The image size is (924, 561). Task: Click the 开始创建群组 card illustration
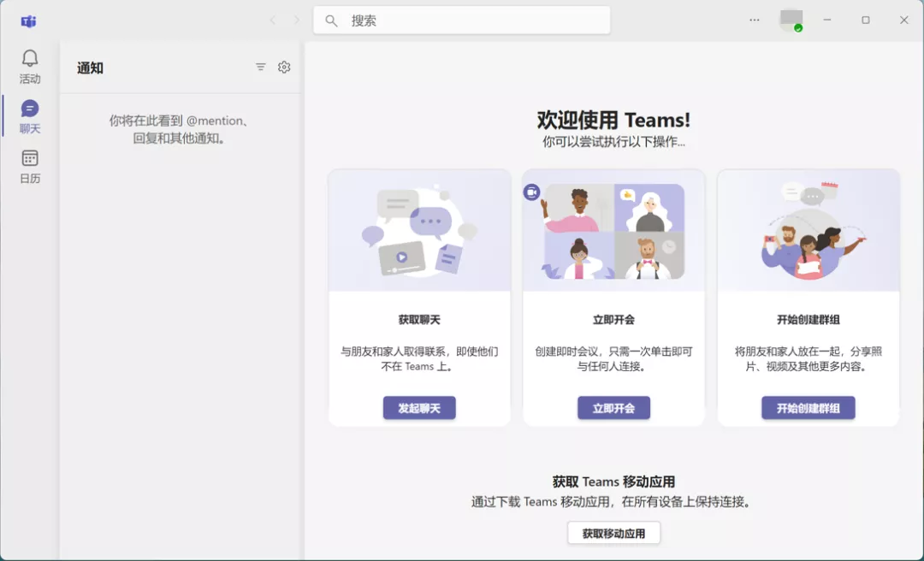(808, 231)
